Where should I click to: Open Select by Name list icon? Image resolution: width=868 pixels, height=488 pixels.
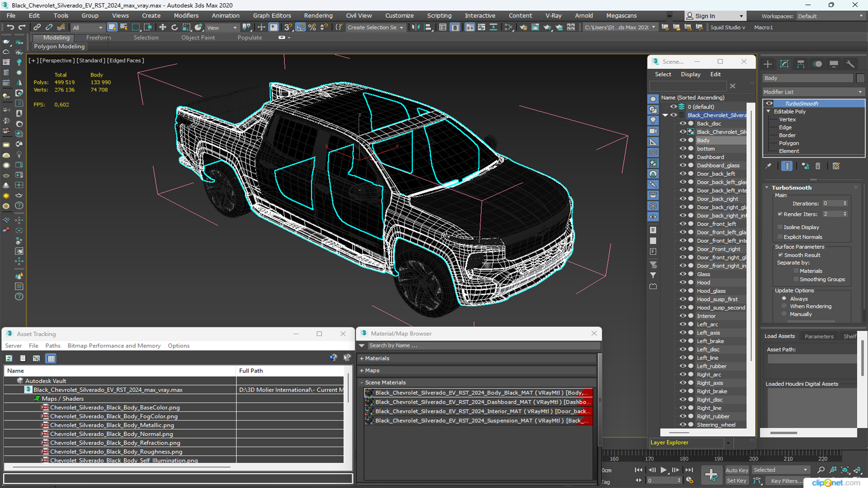[124, 27]
